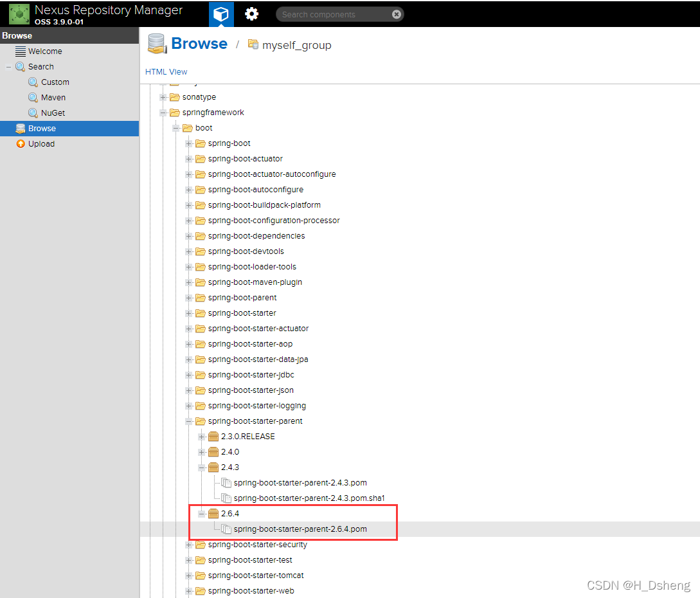The image size is (700, 598).
Task: Click the myself_group repository icon
Action: click(253, 44)
